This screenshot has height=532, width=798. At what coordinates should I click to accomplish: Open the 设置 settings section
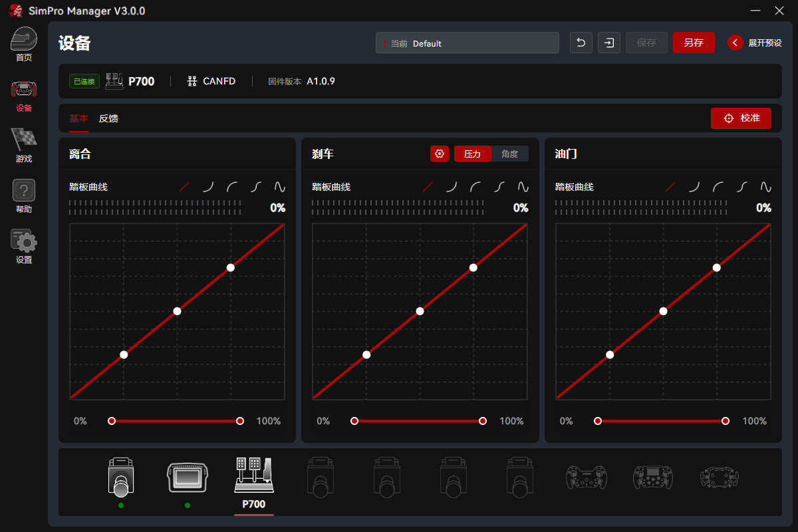click(23, 247)
